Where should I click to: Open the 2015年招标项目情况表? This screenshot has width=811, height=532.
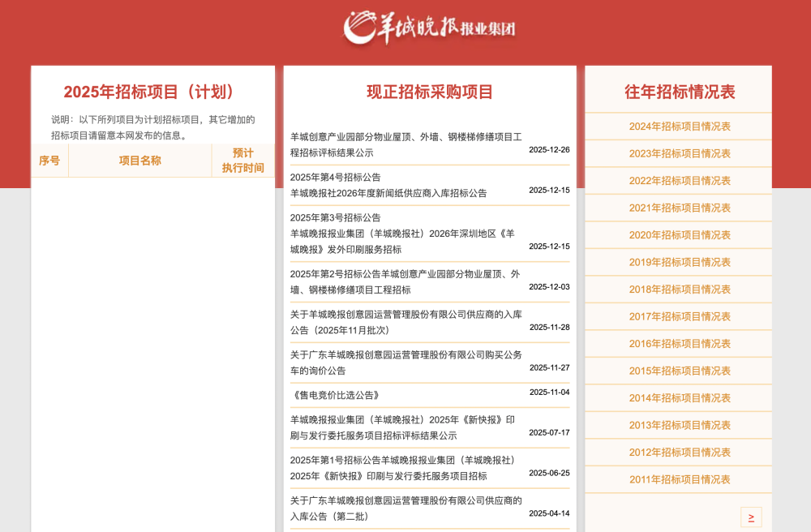click(x=680, y=371)
